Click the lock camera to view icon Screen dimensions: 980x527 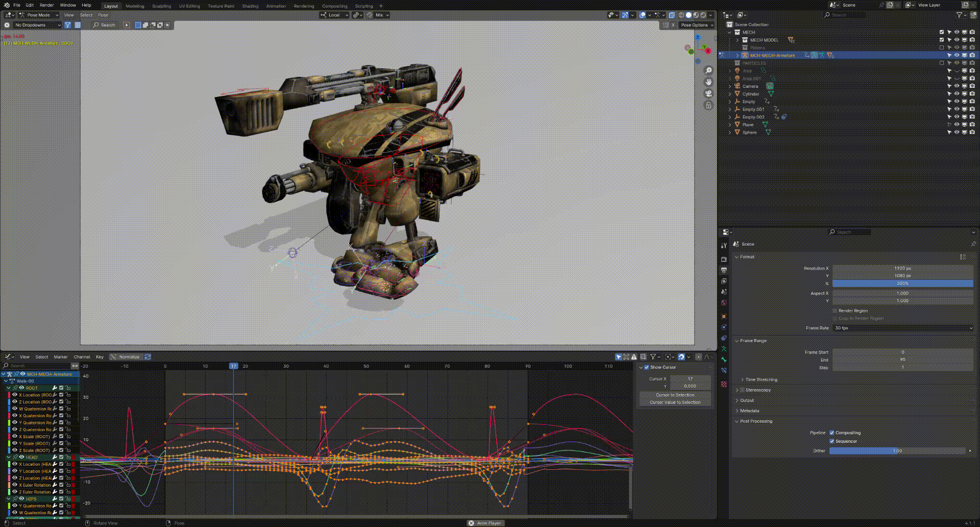coord(708,105)
